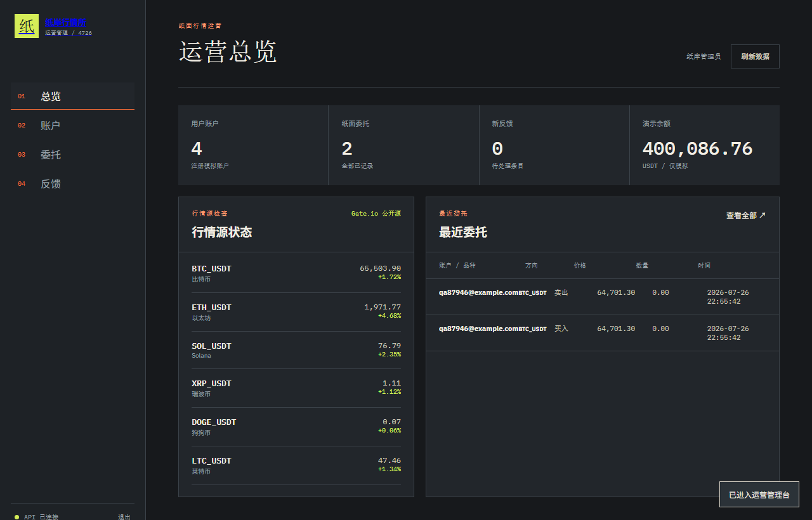The height and width of the screenshot is (520, 812).
Task: Click the 时间 column header
Action: [x=704, y=266]
